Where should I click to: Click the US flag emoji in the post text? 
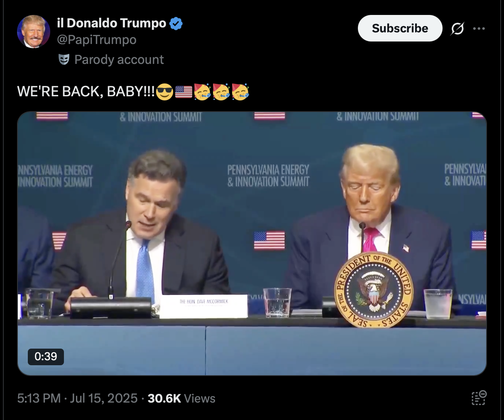(x=183, y=91)
